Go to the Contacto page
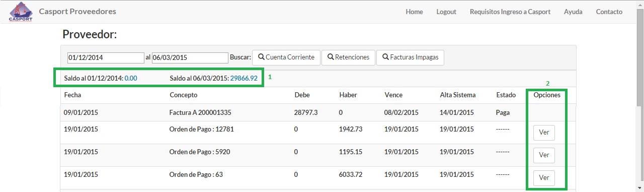 tap(609, 12)
